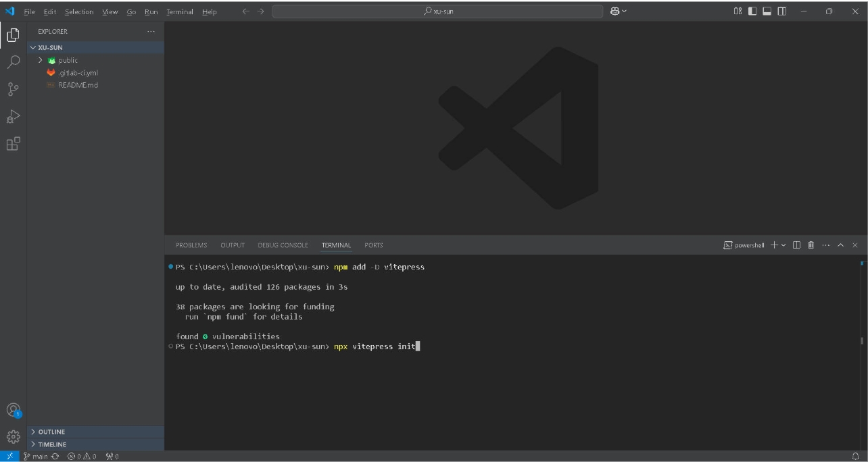The width and height of the screenshot is (868, 462).
Task: Open the View menu
Action: (x=110, y=11)
